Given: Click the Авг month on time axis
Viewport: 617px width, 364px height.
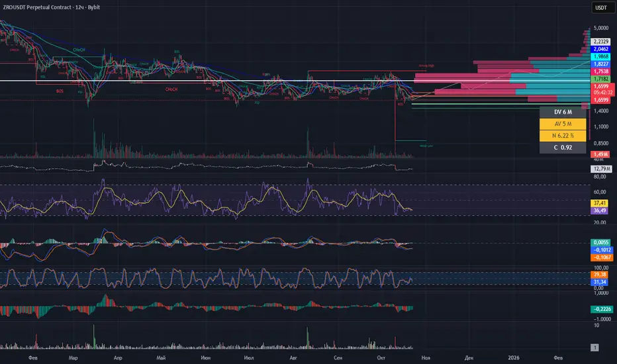Looking at the screenshot, I should coord(293,357).
